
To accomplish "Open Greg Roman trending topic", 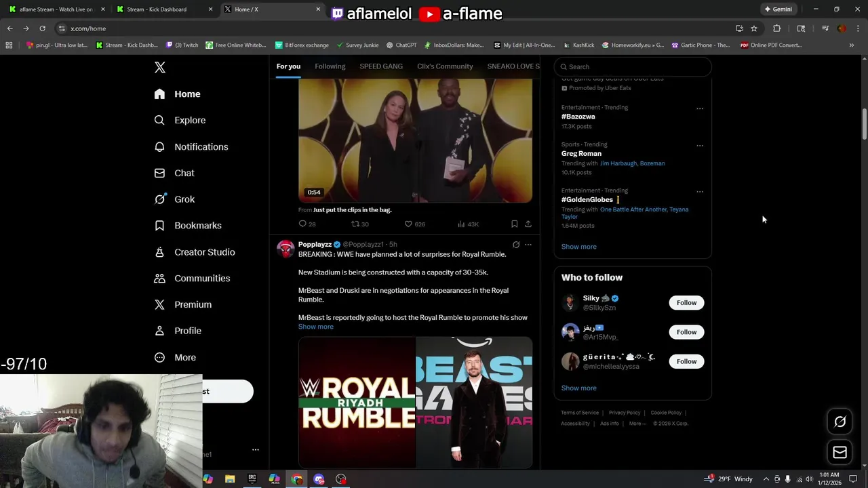I will click(581, 154).
